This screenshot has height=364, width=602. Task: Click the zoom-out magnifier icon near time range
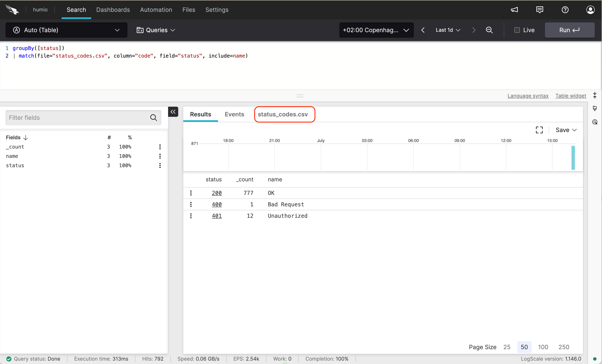pos(489,30)
